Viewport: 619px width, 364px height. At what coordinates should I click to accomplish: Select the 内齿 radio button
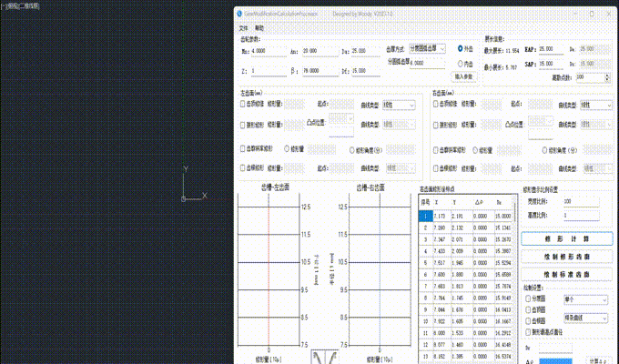tap(461, 64)
